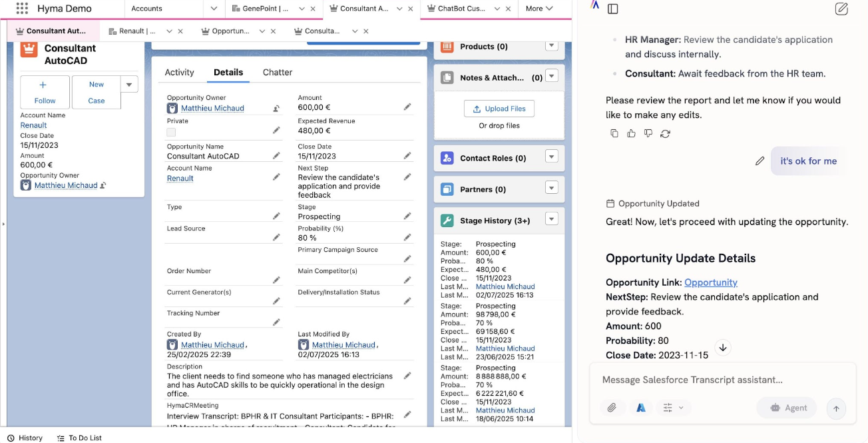Image resolution: width=868 pixels, height=443 pixels.
Task: Select the Details tab
Action: point(228,72)
